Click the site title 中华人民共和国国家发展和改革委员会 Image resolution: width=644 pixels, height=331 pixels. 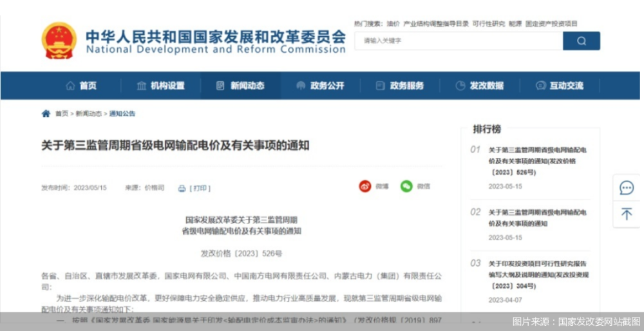coord(216,37)
